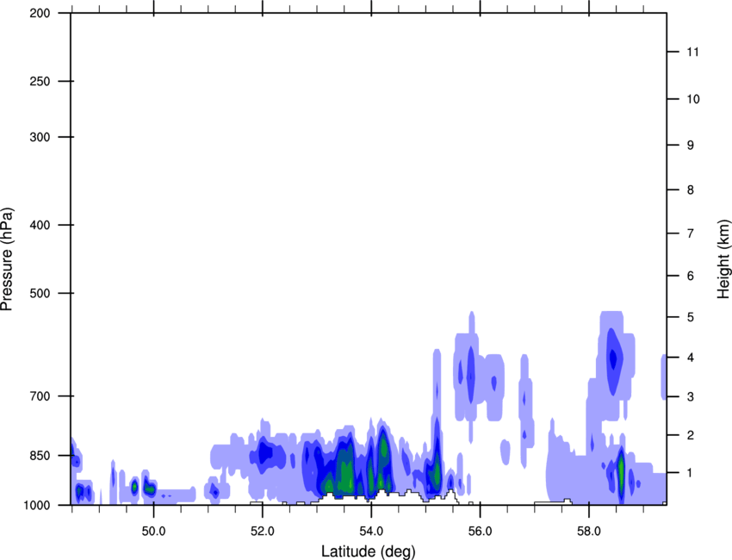Click the 'Height (km)' axis title
This screenshot has height=560, width=732.
point(723,259)
